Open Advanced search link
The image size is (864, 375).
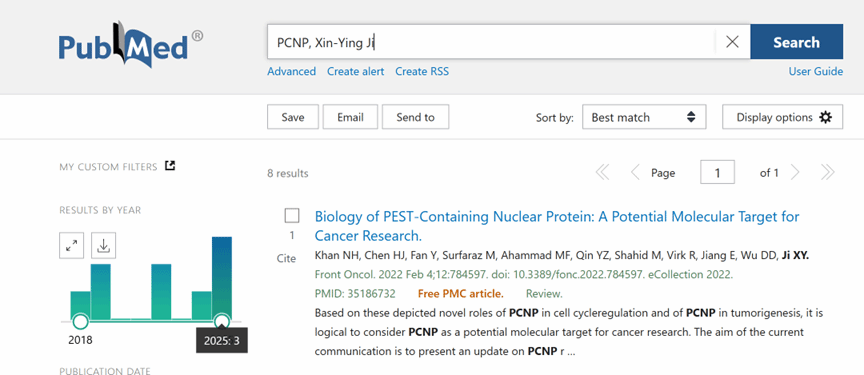click(x=291, y=72)
